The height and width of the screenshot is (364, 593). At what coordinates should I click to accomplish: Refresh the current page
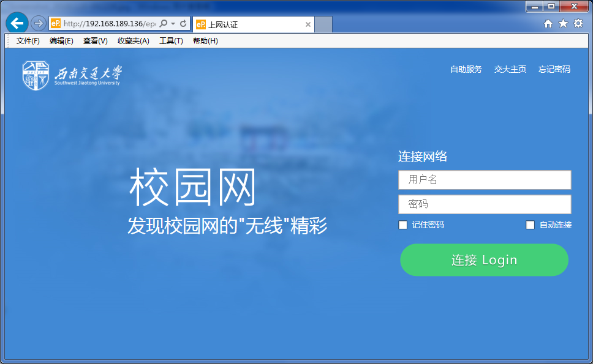tap(184, 23)
